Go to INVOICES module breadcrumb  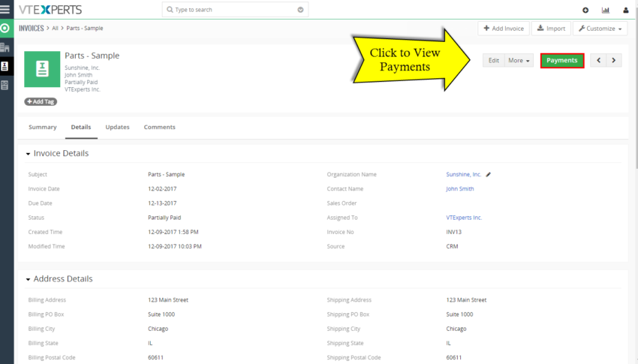tap(32, 28)
